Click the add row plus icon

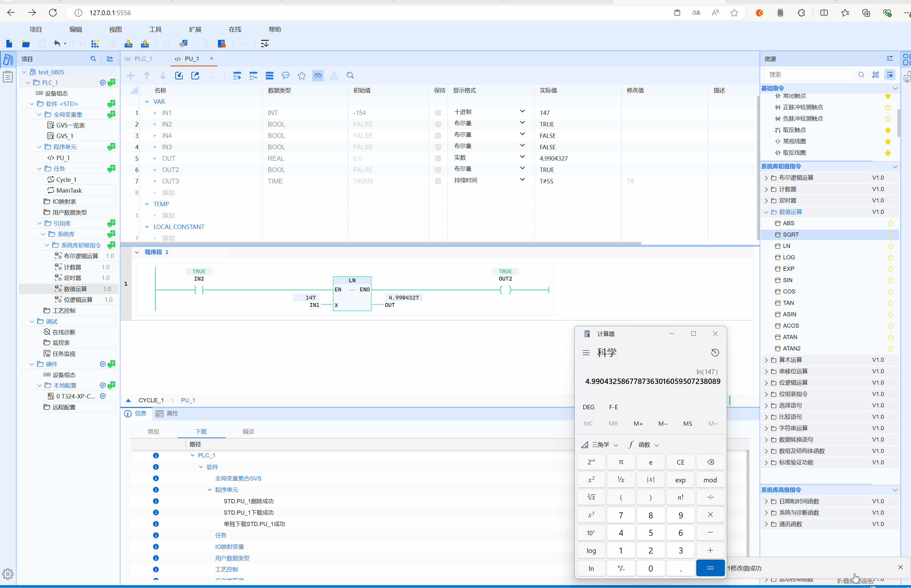[x=131, y=76]
